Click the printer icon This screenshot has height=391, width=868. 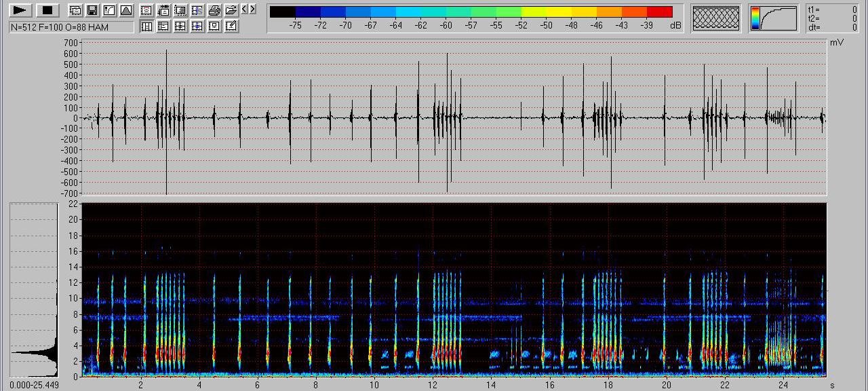coord(214,10)
